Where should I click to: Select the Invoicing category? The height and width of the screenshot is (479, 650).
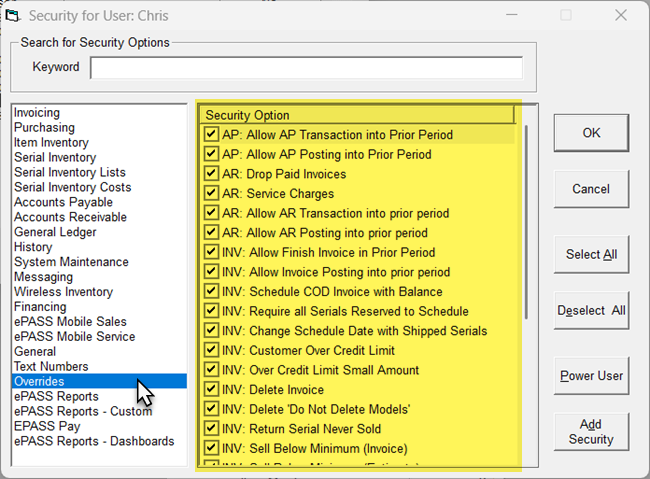pos(37,113)
